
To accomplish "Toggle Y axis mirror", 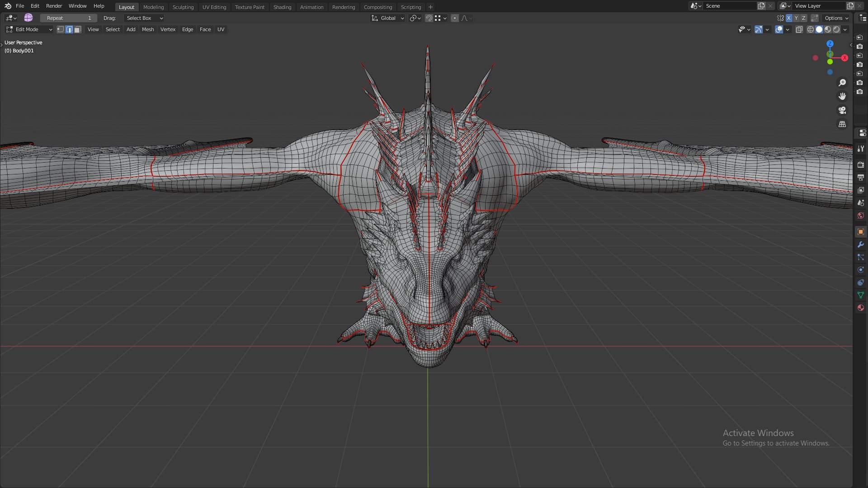I will [x=796, y=18].
